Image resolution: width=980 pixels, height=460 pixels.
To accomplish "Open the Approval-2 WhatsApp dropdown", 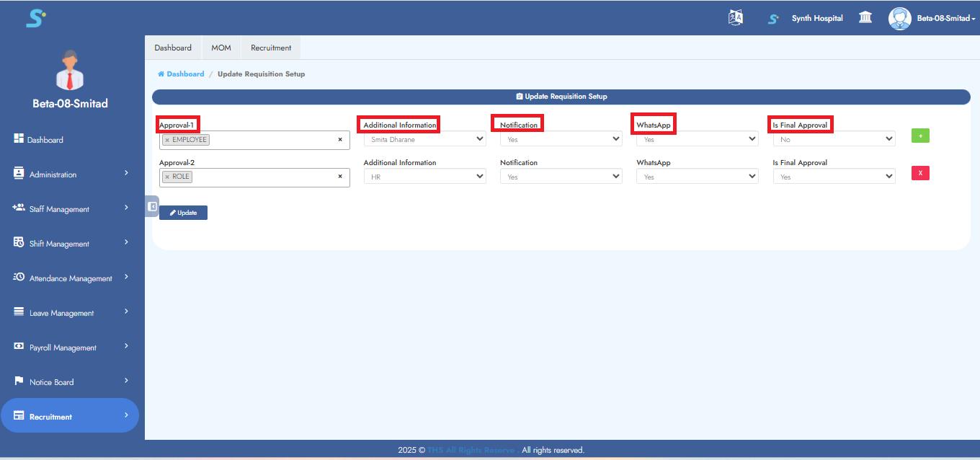I will (x=696, y=176).
